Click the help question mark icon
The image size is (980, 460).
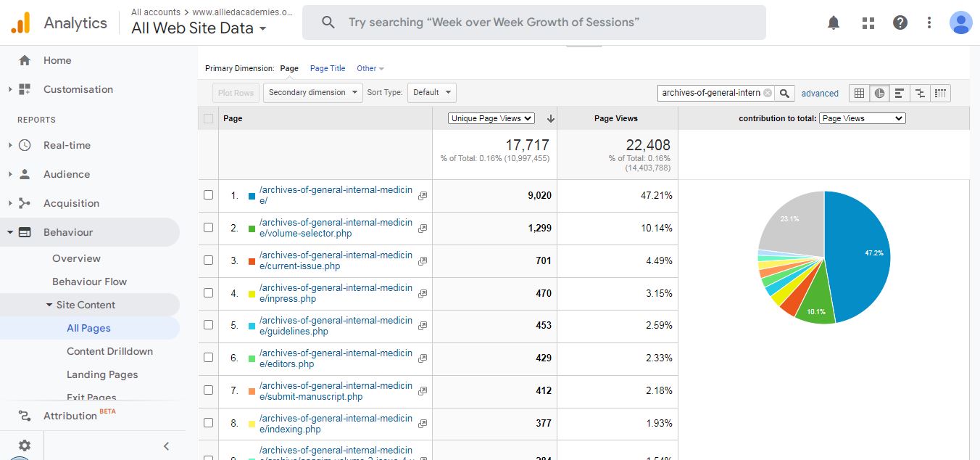(900, 22)
